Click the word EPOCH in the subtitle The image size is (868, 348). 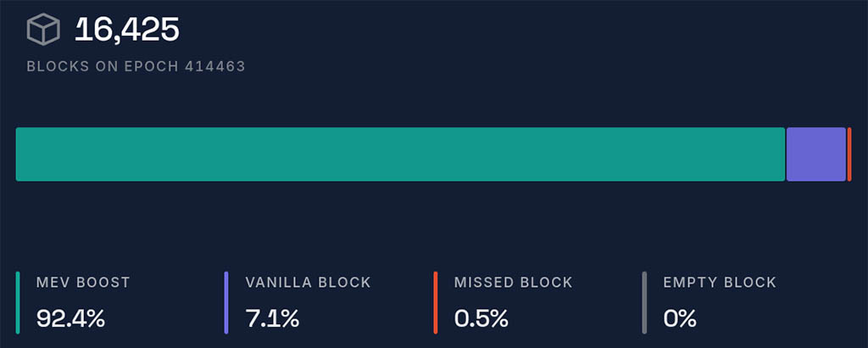pos(153,66)
